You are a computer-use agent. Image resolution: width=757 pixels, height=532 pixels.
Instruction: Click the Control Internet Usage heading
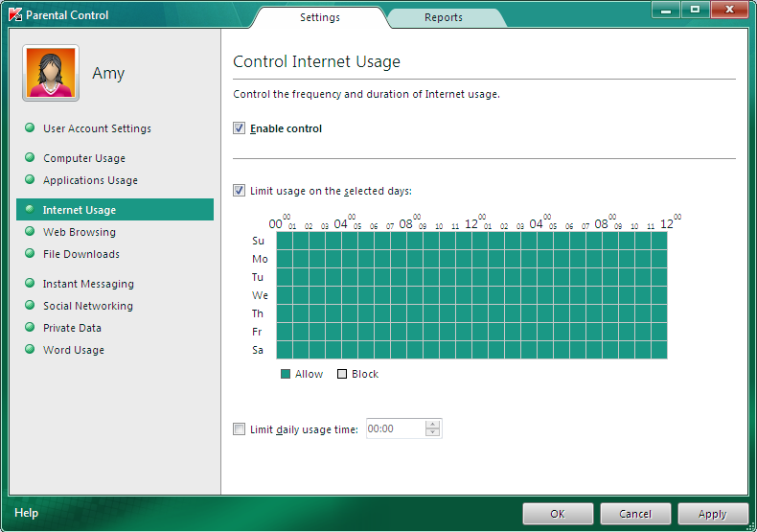[x=317, y=61]
